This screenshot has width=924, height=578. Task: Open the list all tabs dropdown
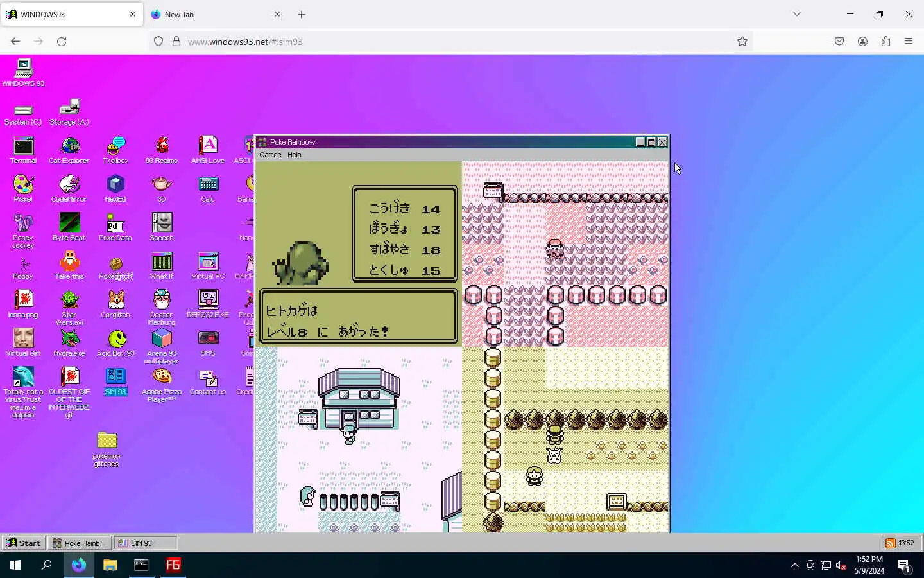pyautogui.click(x=797, y=14)
